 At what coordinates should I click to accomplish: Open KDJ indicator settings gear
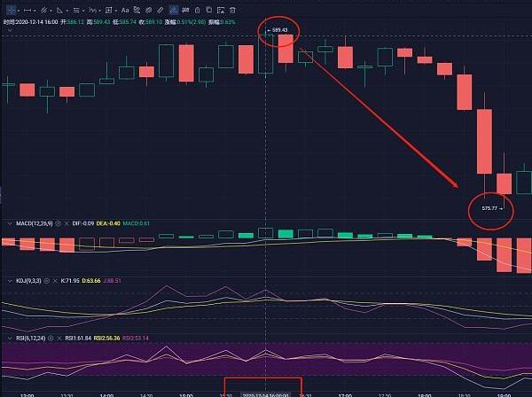pyautogui.click(x=47, y=281)
